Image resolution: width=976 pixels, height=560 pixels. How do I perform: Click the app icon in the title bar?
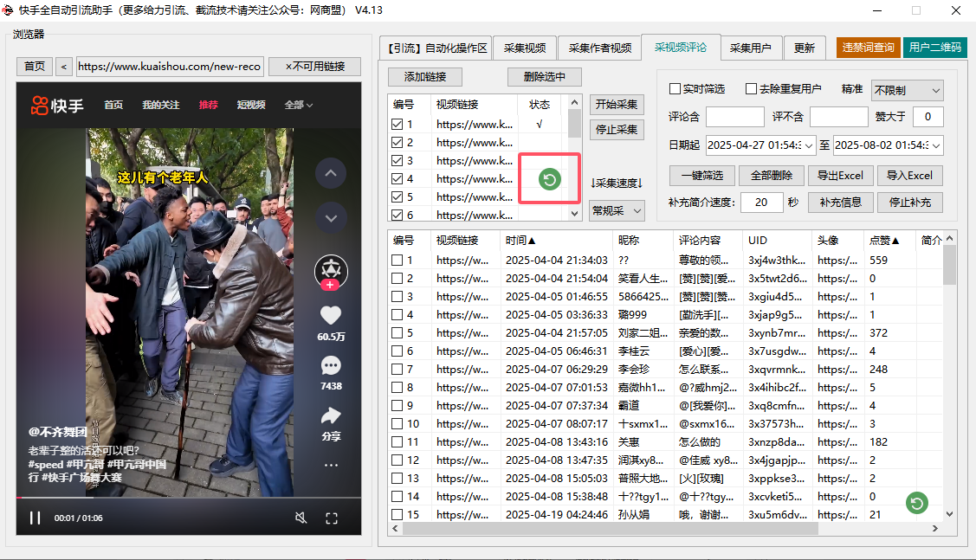point(8,10)
